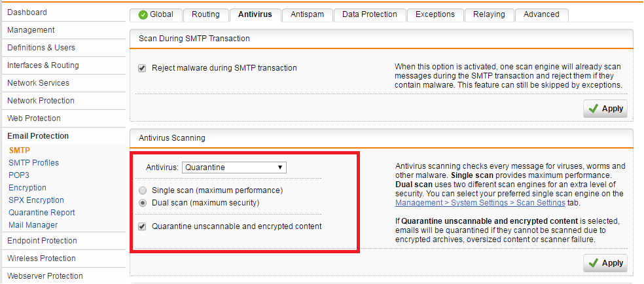Viewport: 644px width, 284px height.
Task: Click Apply in Scan During SMTP section
Action: tap(605, 109)
